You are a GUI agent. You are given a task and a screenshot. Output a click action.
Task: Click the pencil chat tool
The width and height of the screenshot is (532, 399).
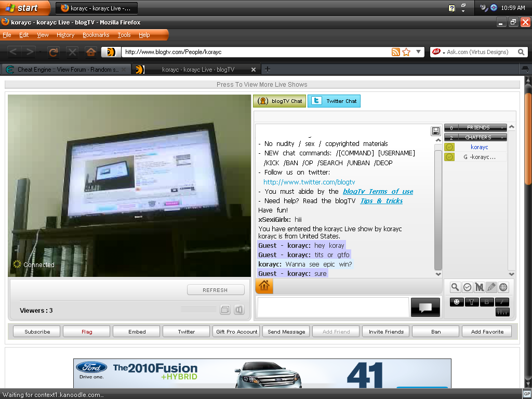click(491, 287)
